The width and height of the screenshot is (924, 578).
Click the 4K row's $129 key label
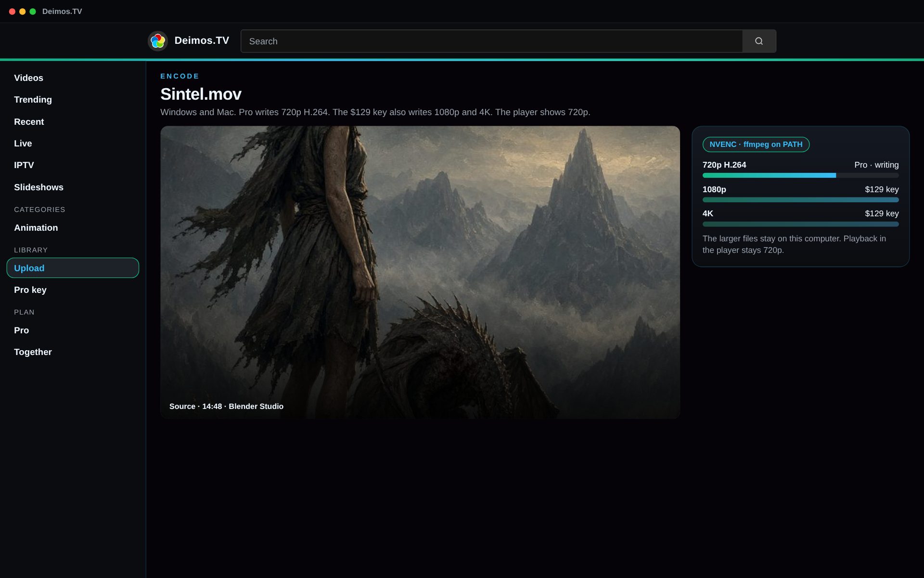coord(882,213)
